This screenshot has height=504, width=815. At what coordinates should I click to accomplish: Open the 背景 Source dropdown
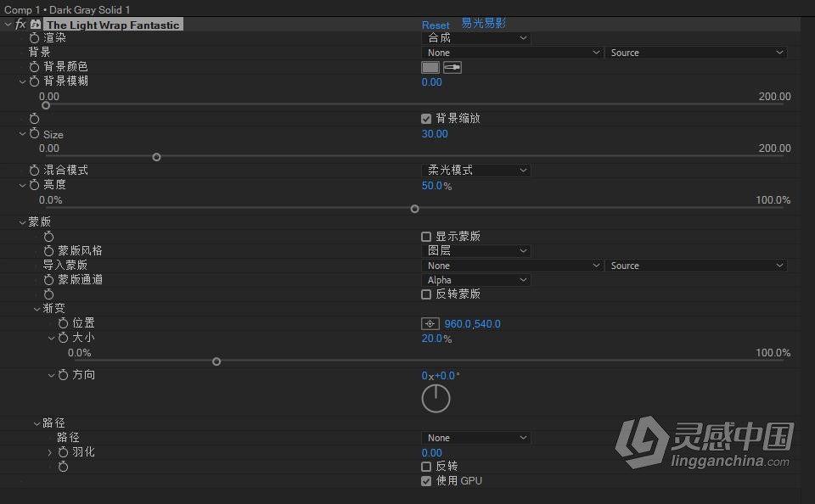696,53
